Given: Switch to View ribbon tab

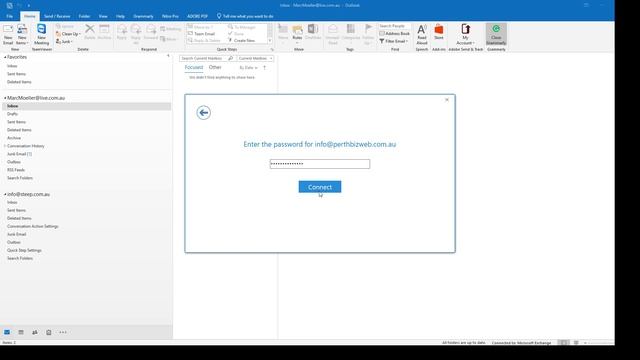Looking at the screenshot, I should (103, 16).
